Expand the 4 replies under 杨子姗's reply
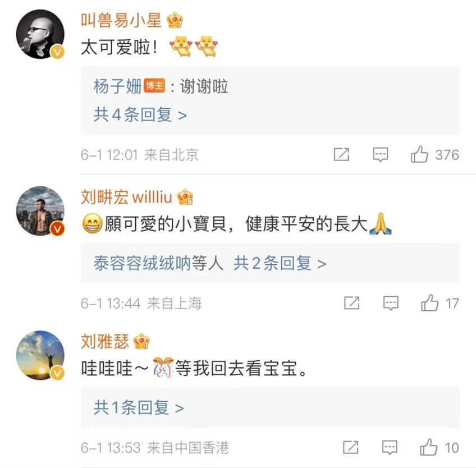The width and height of the screenshot is (476, 468). click(x=138, y=115)
